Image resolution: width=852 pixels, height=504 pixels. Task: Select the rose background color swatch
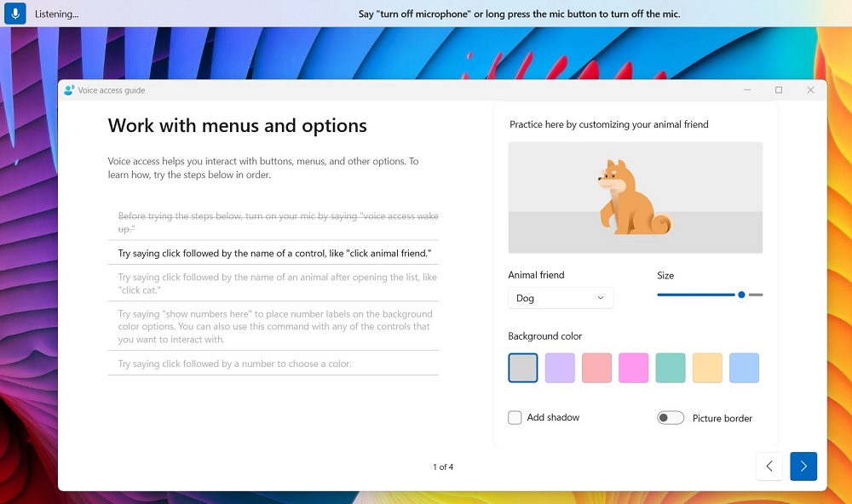pos(596,367)
